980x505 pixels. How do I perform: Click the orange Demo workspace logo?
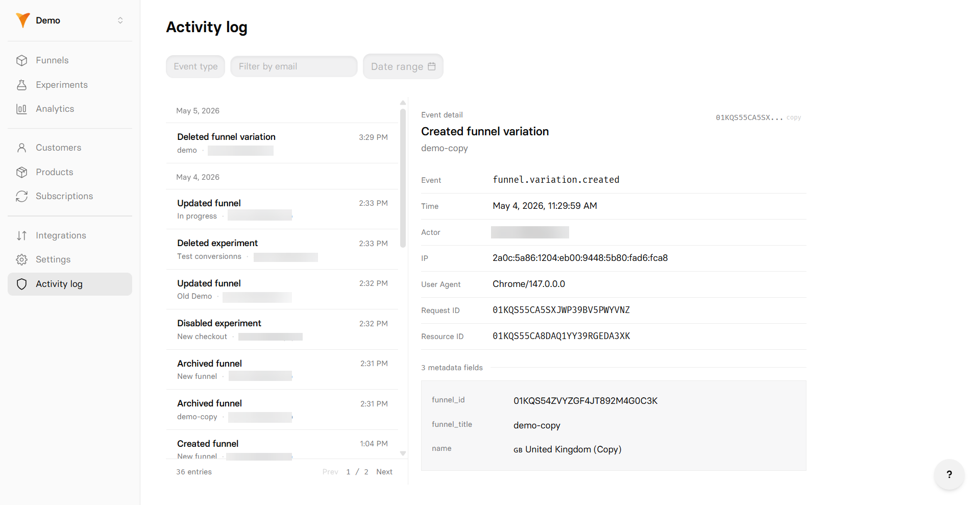click(23, 20)
